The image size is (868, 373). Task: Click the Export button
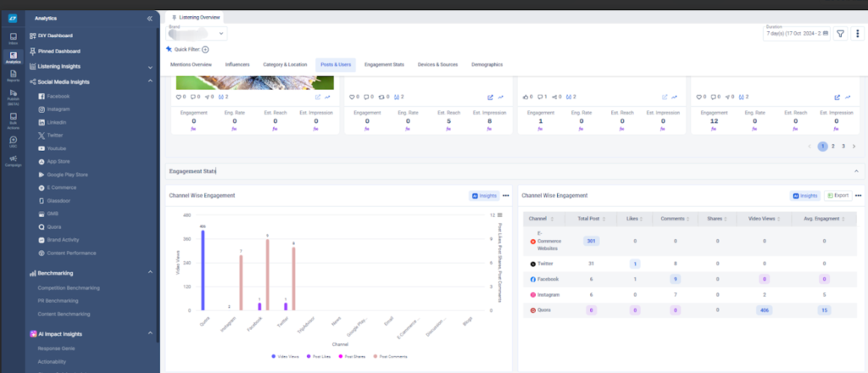pos(837,195)
